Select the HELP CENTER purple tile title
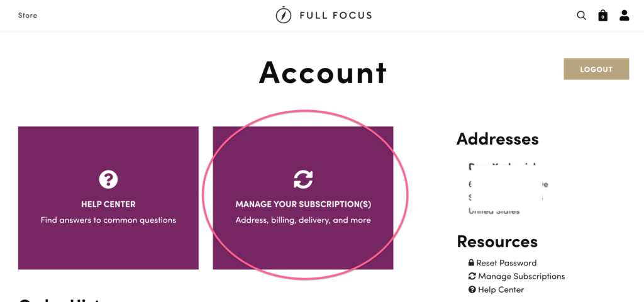The image size is (644, 302). click(108, 204)
